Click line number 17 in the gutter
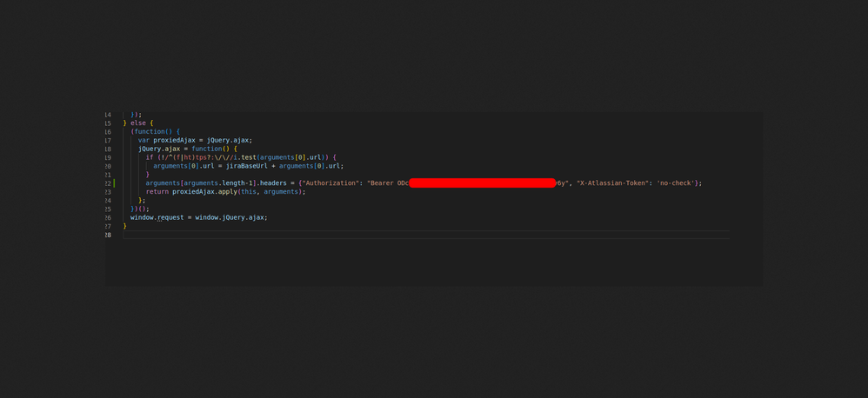 [108, 141]
